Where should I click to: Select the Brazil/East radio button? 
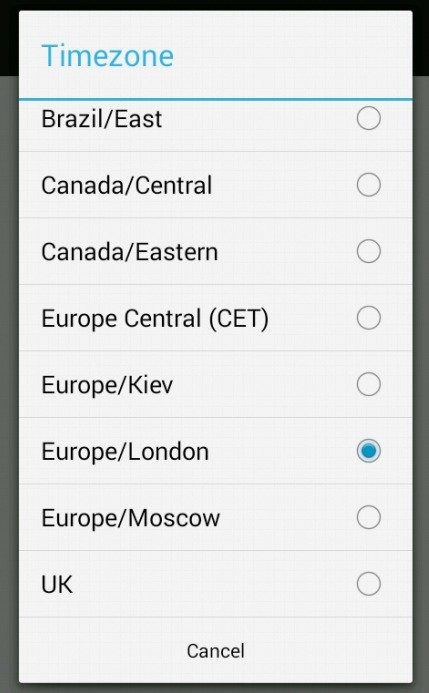[368, 118]
